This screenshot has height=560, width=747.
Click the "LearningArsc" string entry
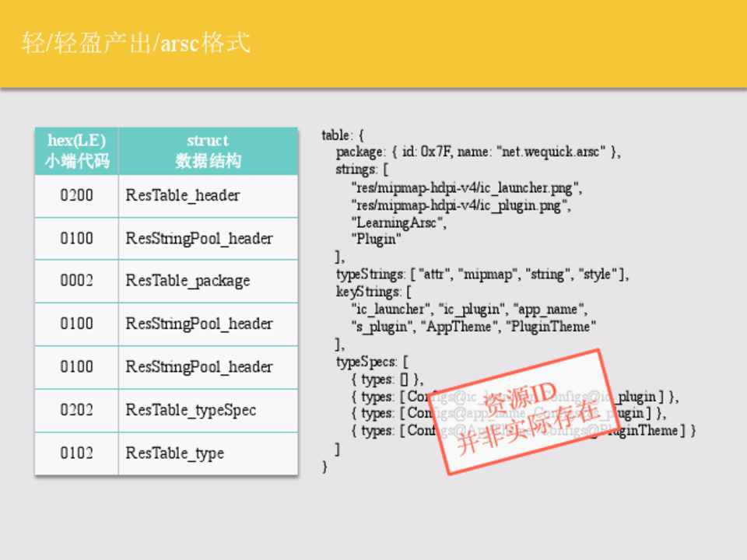(398, 222)
